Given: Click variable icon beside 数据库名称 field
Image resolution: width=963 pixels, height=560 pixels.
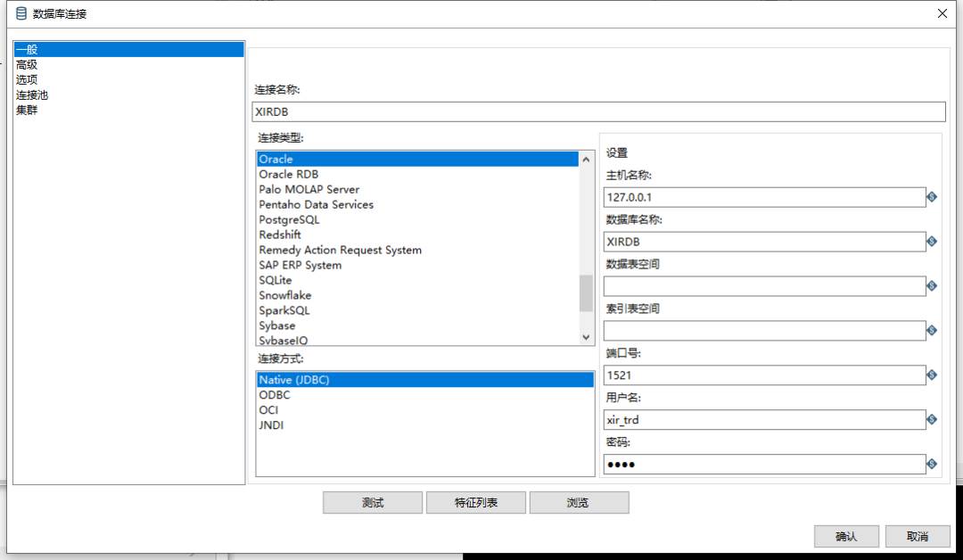Looking at the screenshot, I should point(932,242).
